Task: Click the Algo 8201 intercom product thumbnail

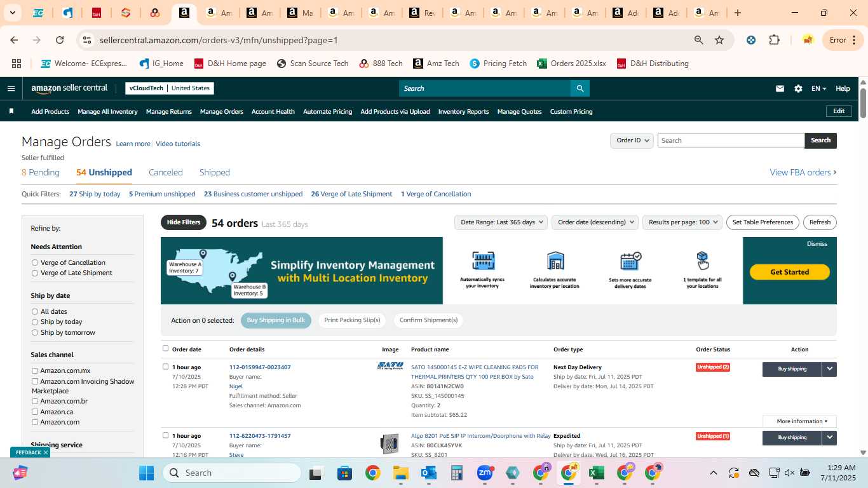Action: coord(390,444)
